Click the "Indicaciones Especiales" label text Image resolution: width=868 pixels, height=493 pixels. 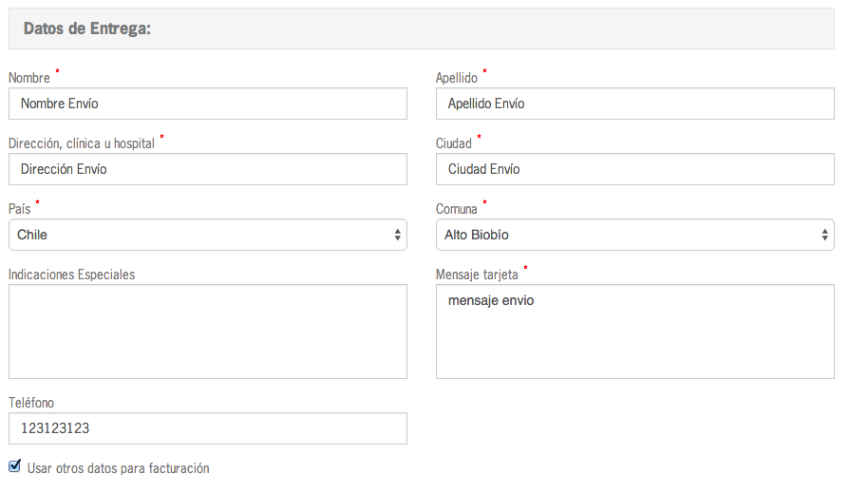point(71,275)
